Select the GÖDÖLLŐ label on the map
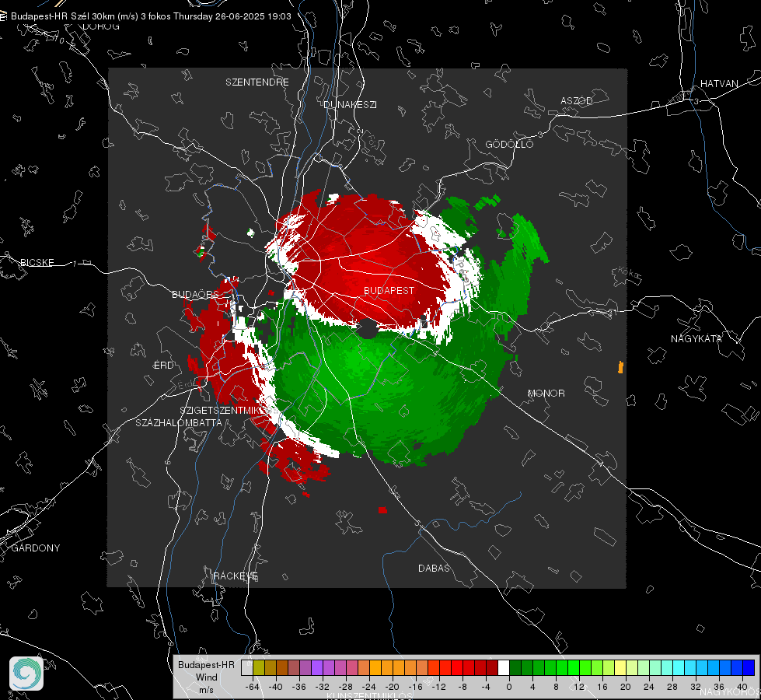 [x=509, y=144]
